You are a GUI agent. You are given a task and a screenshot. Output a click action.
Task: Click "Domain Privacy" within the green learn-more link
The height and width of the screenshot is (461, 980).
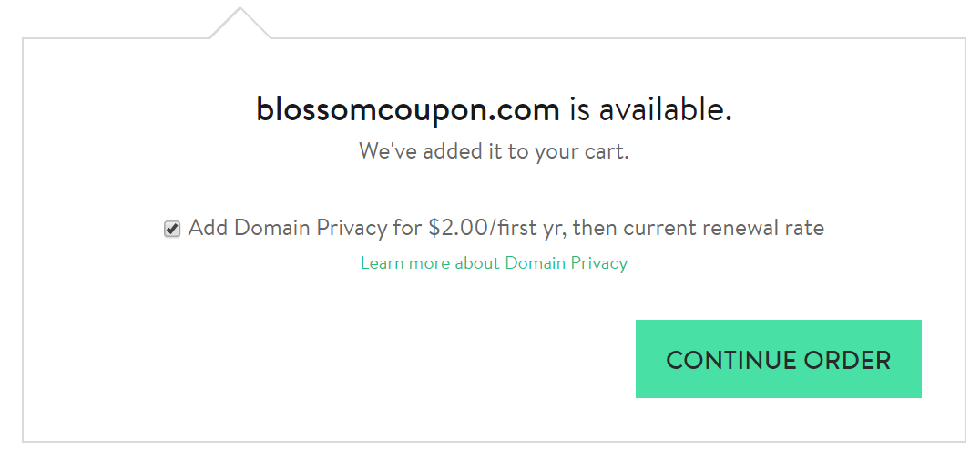pyautogui.click(x=567, y=262)
